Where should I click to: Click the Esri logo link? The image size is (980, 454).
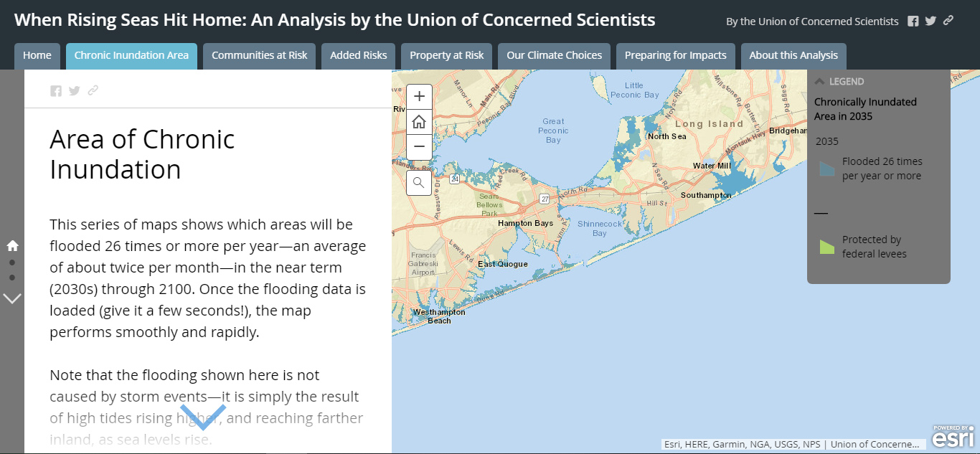pyautogui.click(x=953, y=437)
